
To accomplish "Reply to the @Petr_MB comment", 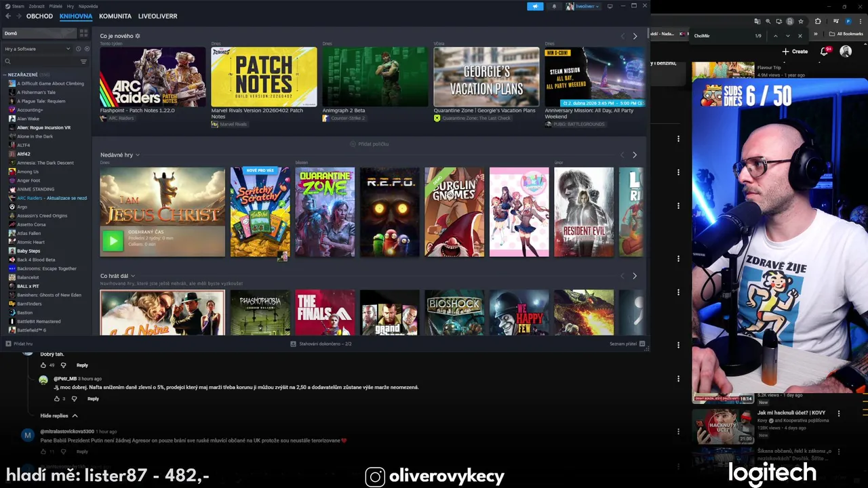I will click(x=93, y=399).
